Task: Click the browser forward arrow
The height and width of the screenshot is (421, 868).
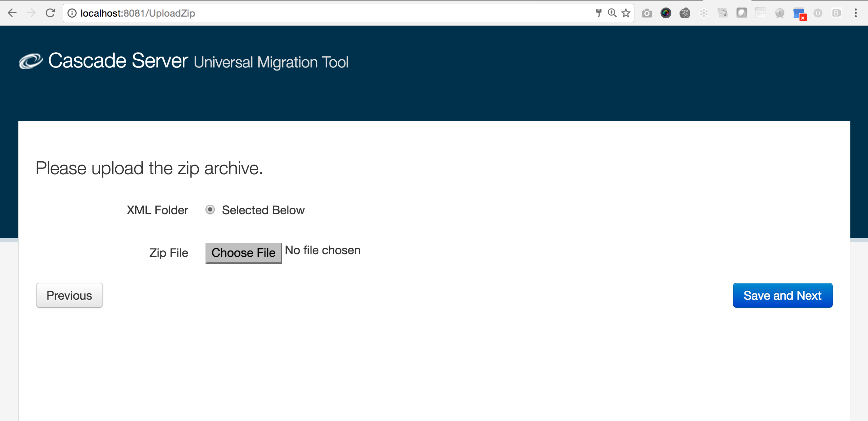Action: [31, 13]
